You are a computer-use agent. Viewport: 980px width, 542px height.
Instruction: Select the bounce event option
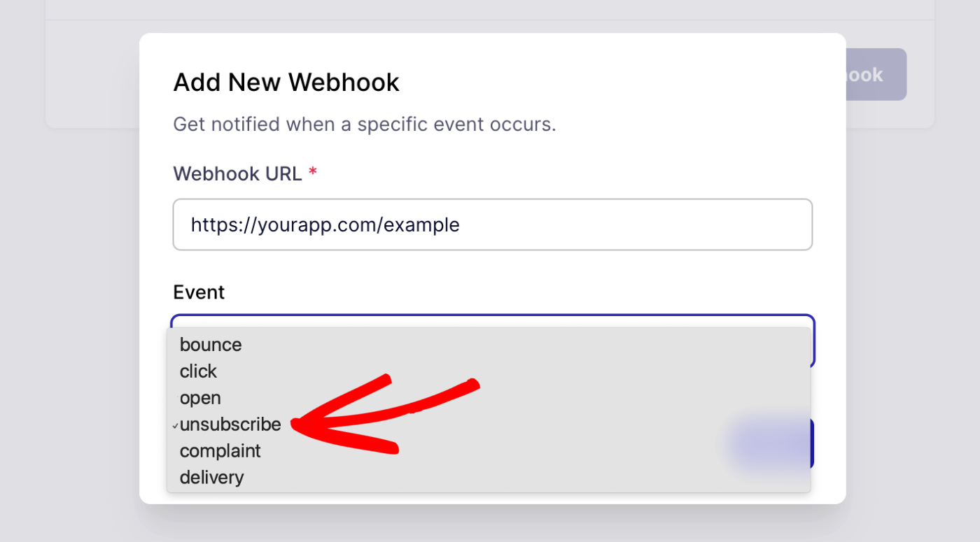coord(211,345)
